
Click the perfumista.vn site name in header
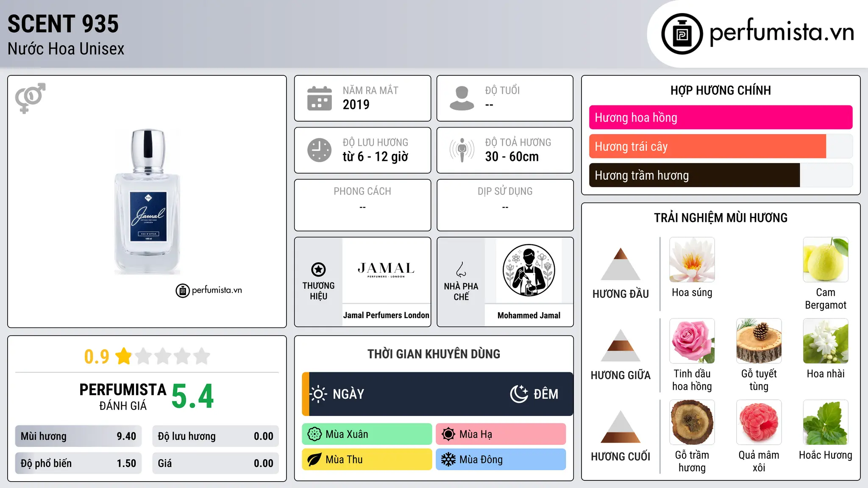(782, 32)
